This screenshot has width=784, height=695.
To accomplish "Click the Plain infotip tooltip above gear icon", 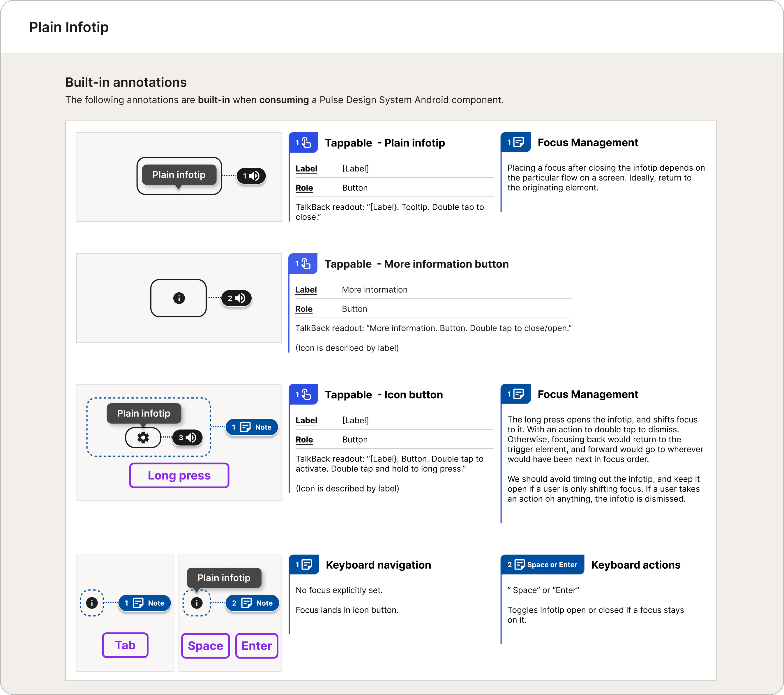I will (144, 413).
